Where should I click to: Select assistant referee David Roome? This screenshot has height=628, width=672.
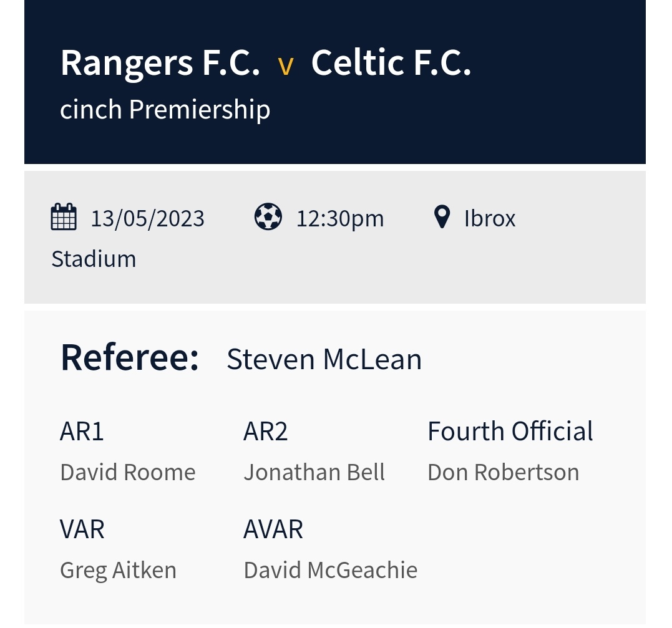pyautogui.click(x=128, y=472)
